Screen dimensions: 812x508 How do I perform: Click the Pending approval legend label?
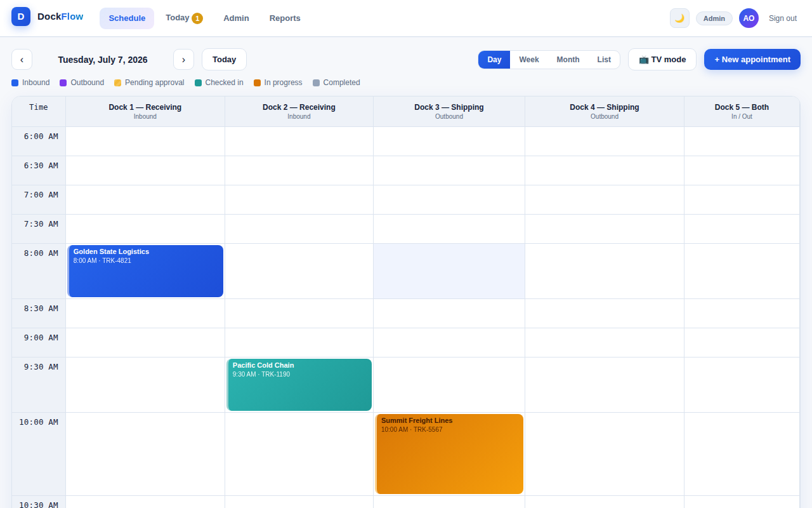point(155,83)
